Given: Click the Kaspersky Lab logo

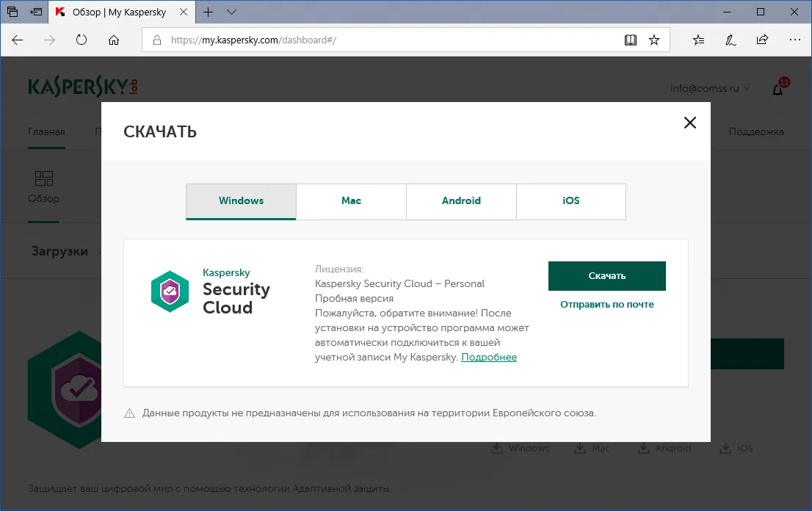Looking at the screenshot, I should pyautogui.click(x=81, y=85).
